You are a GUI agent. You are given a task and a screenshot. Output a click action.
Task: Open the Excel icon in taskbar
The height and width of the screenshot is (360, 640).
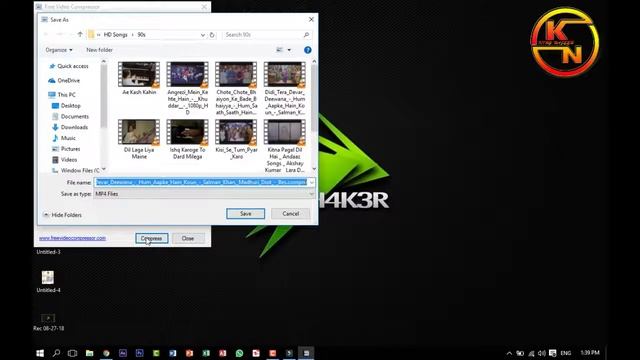(206, 353)
